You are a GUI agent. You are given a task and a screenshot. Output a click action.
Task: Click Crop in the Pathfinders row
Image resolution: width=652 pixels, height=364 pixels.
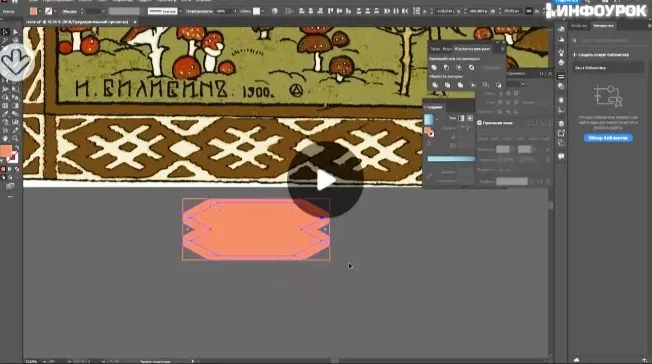(473, 85)
